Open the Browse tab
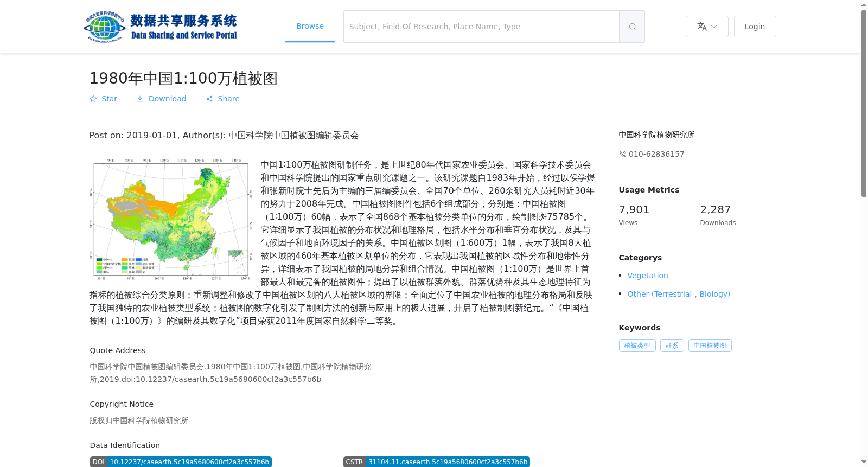Viewport: 868px width, 467px height. pos(310,26)
